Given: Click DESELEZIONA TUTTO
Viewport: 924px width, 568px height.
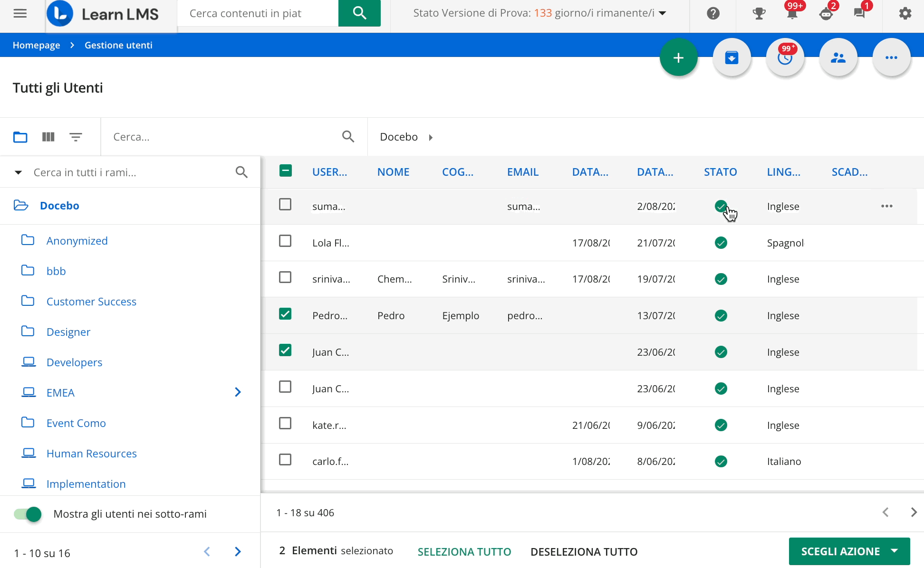Looking at the screenshot, I should 584,551.
